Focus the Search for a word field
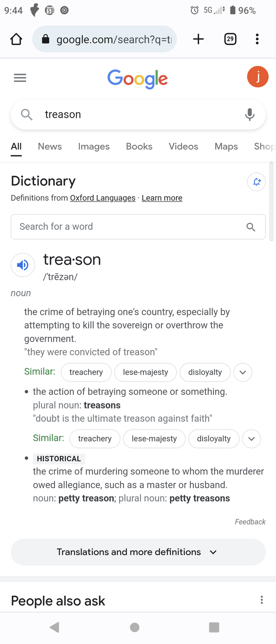The width and height of the screenshot is (276, 644). pyautogui.click(x=138, y=227)
